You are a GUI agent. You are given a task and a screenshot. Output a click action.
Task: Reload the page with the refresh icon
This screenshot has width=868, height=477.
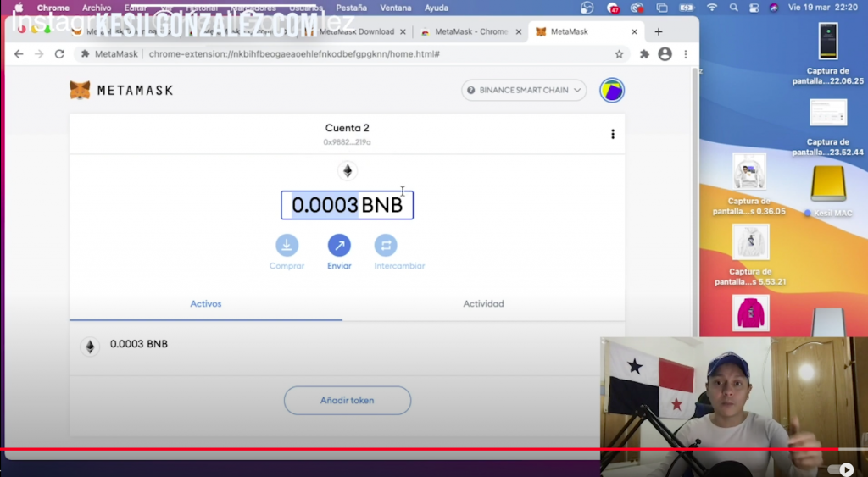click(59, 54)
